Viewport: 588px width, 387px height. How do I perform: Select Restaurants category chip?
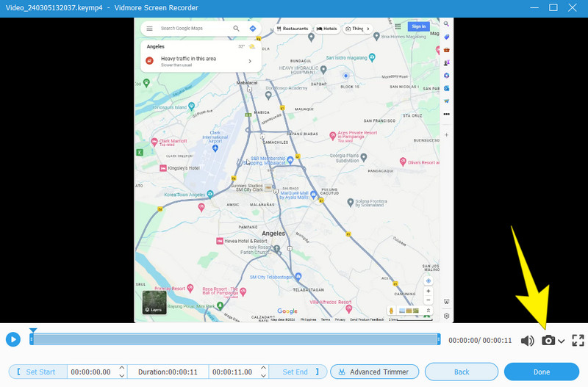(x=293, y=29)
